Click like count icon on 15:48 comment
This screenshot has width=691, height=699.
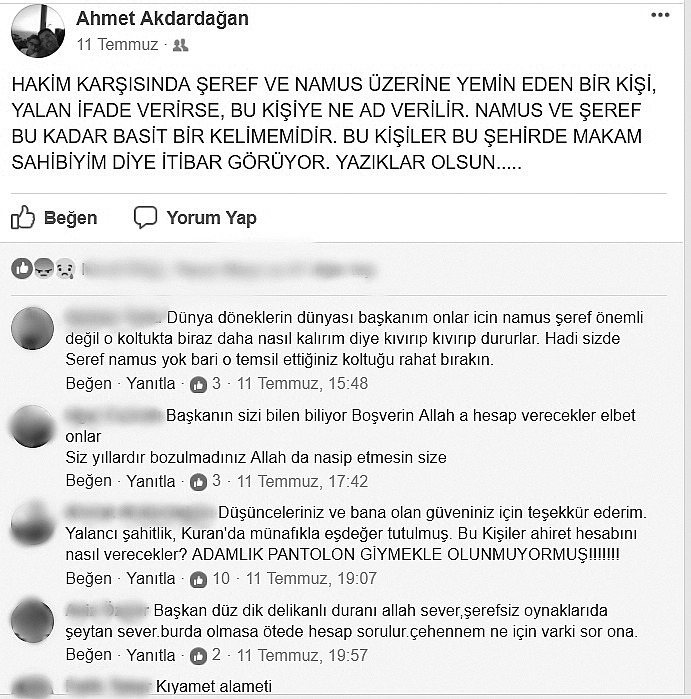198,384
